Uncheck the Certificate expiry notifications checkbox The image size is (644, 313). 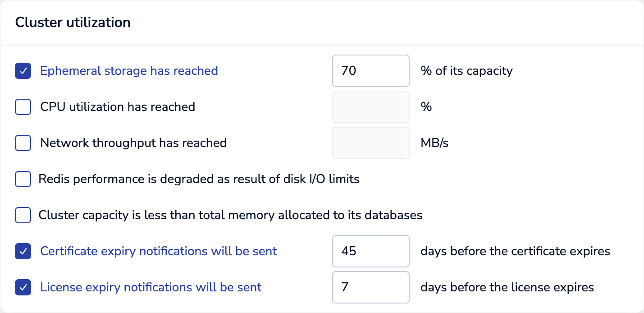click(23, 251)
